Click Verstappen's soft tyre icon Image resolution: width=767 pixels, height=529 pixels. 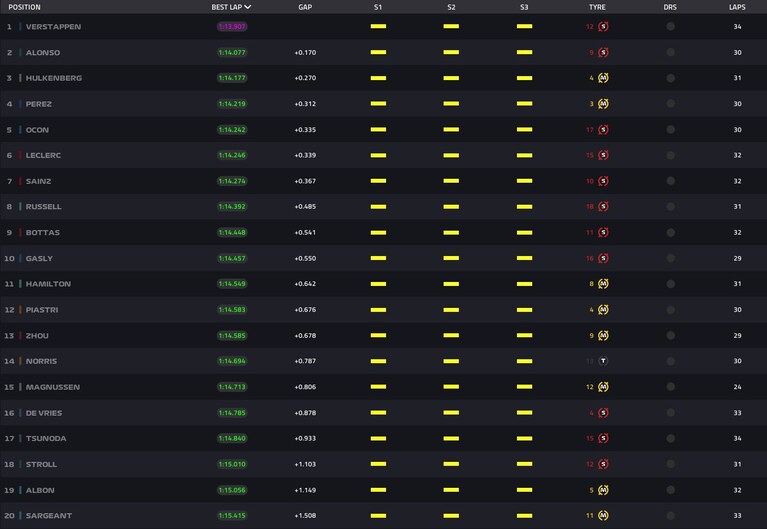click(603, 26)
